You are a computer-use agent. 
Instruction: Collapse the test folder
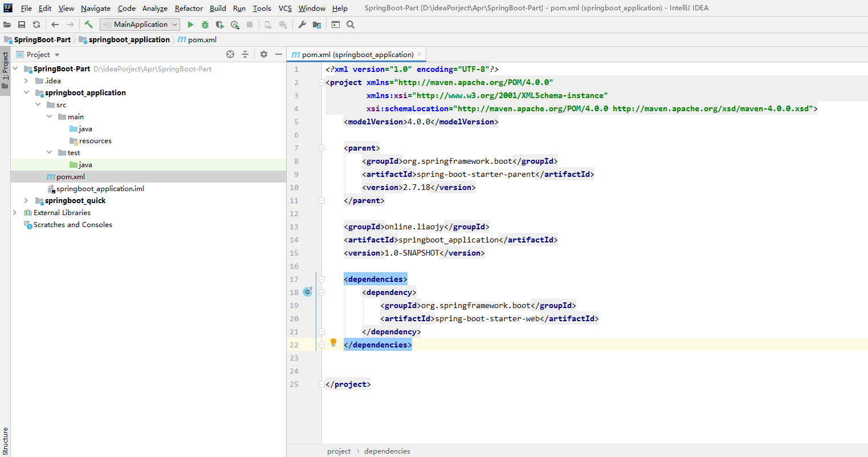tap(50, 152)
